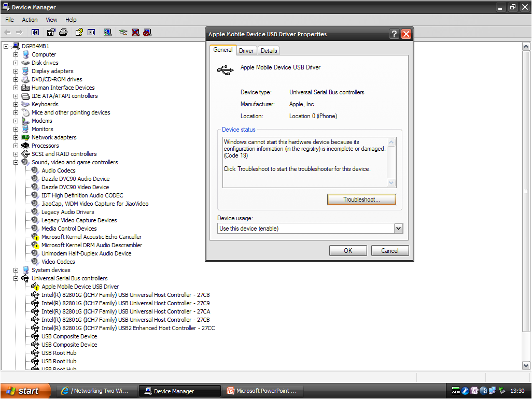Click the device status box scroll down arrow
The image size is (532, 399).
[391, 183]
